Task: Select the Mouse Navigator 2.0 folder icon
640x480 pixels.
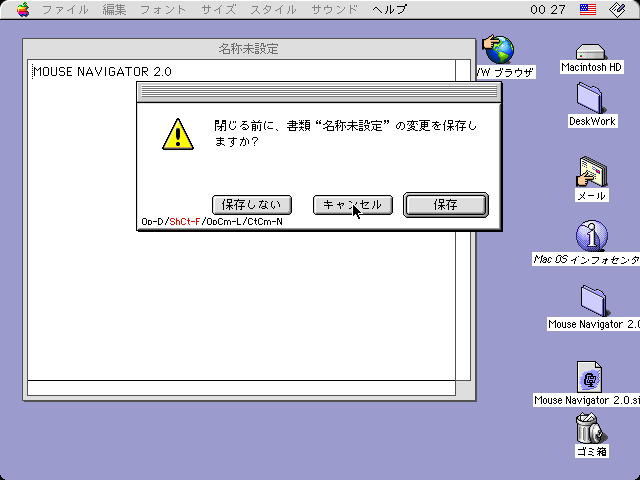Action: (593, 300)
